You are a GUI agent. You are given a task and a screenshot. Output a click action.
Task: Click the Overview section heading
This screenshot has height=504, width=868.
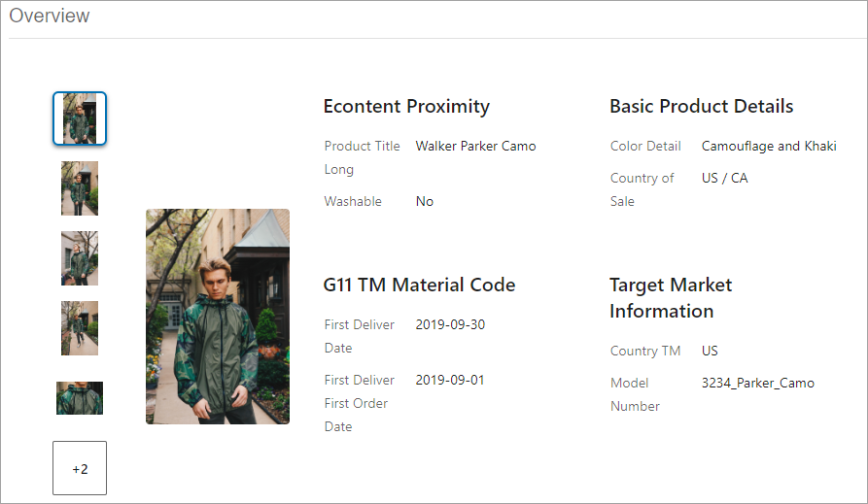[x=50, y=16]
